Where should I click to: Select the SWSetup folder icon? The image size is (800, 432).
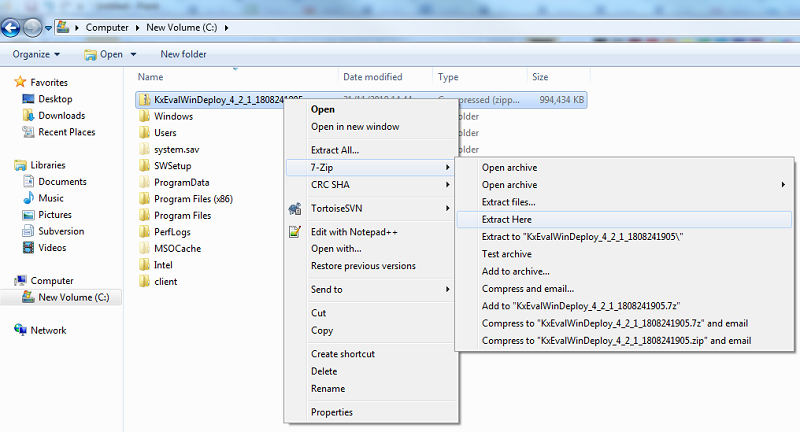click(145, 166)
